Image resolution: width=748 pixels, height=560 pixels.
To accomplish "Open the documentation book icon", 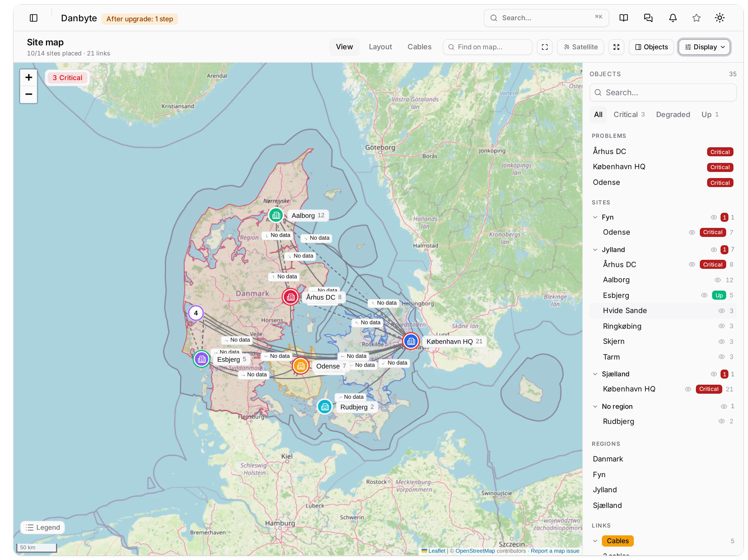I will click(623, 18).
